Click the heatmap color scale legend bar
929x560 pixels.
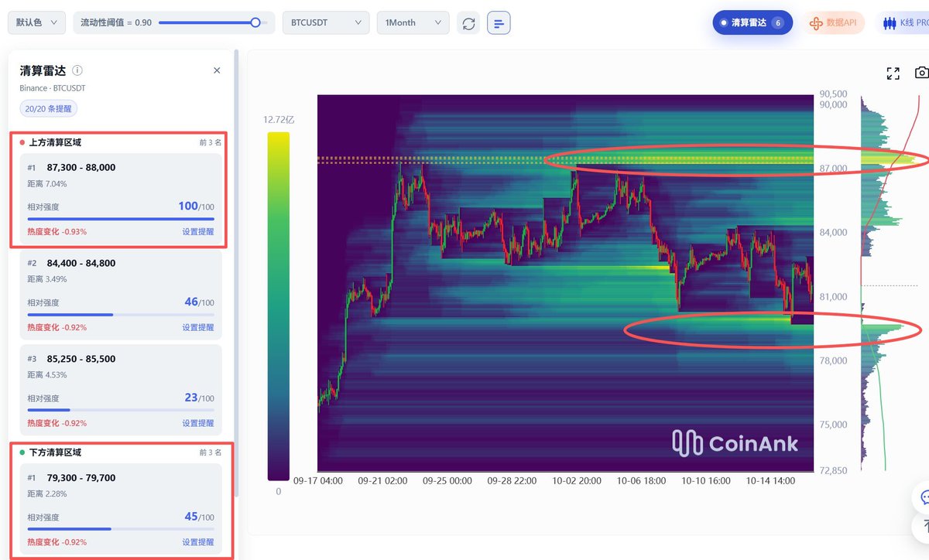tap(278, 306)
